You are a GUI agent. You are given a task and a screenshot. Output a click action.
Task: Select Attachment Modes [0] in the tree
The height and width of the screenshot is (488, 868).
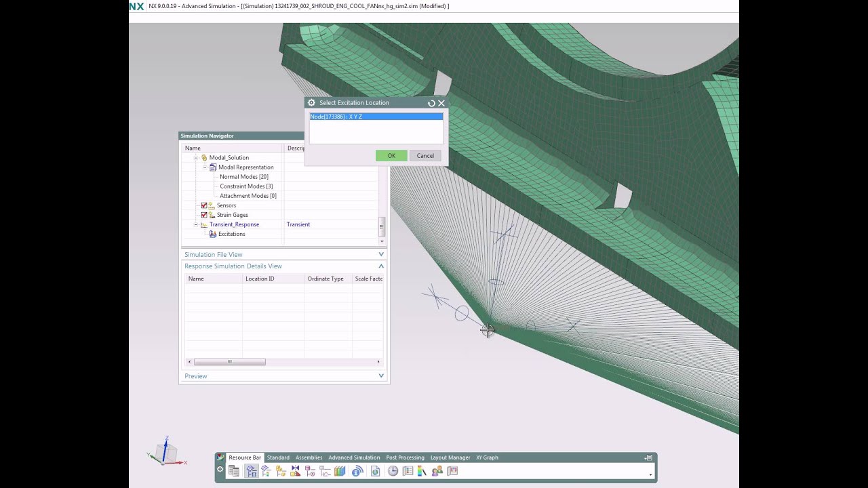tap(248, 196)
